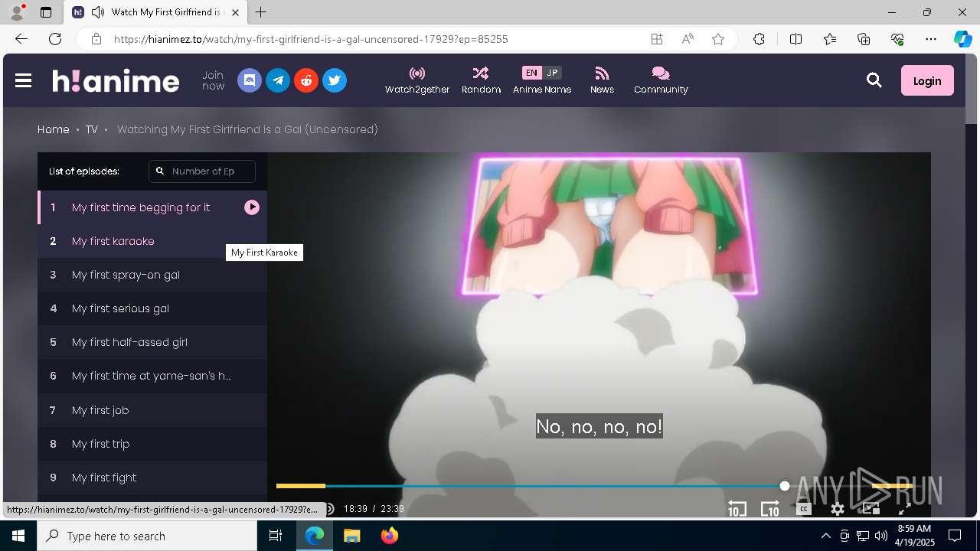Click the play icon on episode 1

point(252,207)
